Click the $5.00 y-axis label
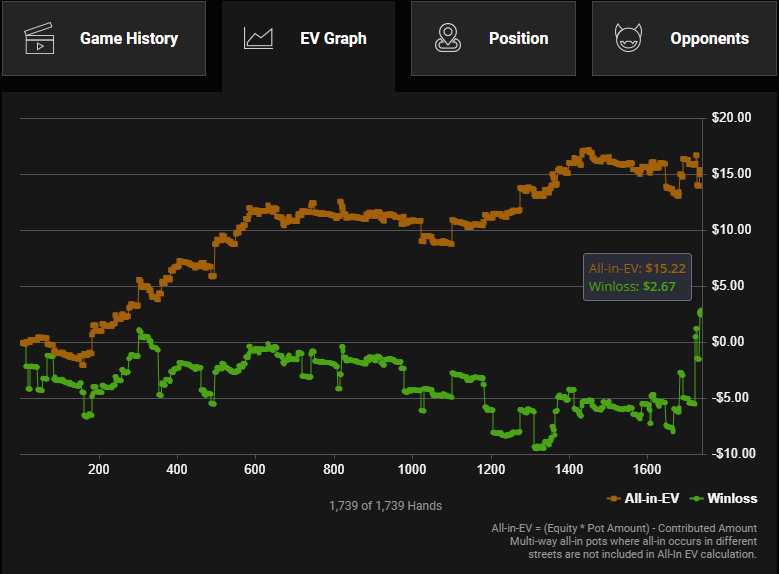The image size is (779, 574). 728,286
